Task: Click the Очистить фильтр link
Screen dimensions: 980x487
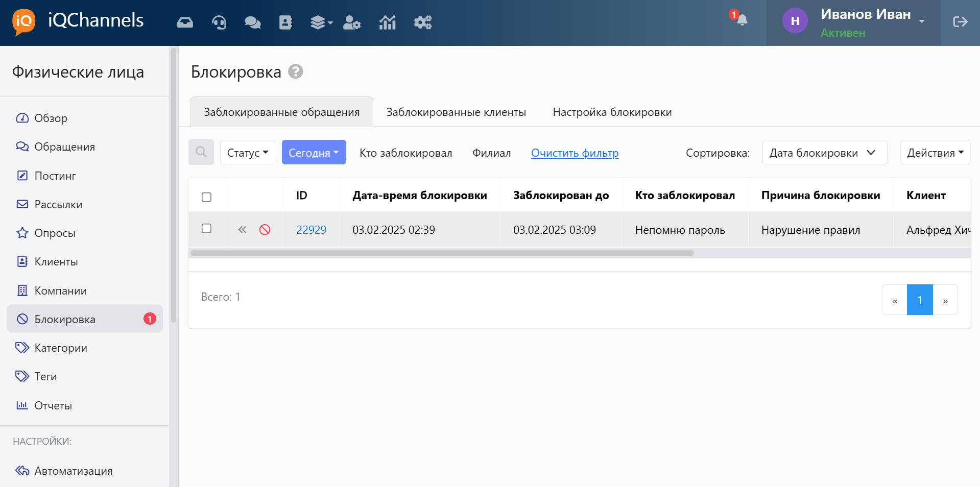Action: click(575, 153)
